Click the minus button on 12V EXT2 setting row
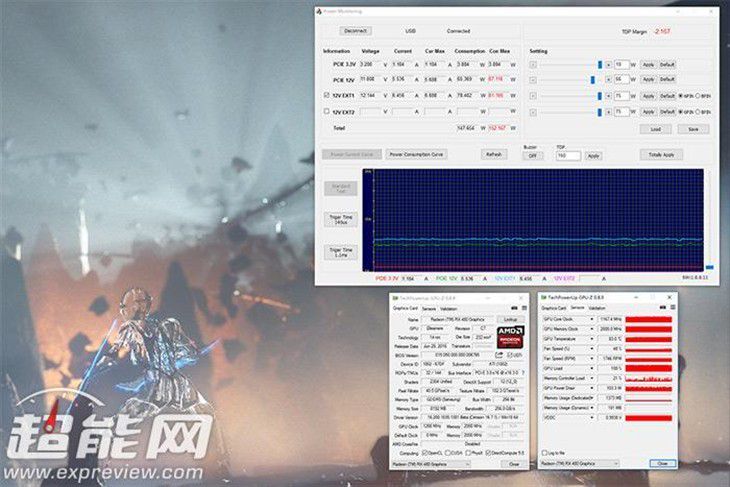 pos(533,112)
